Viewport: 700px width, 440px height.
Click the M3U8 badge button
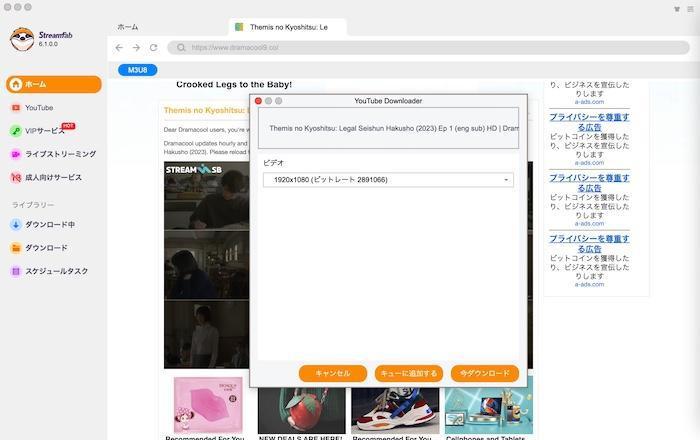(x=138, y=70)
